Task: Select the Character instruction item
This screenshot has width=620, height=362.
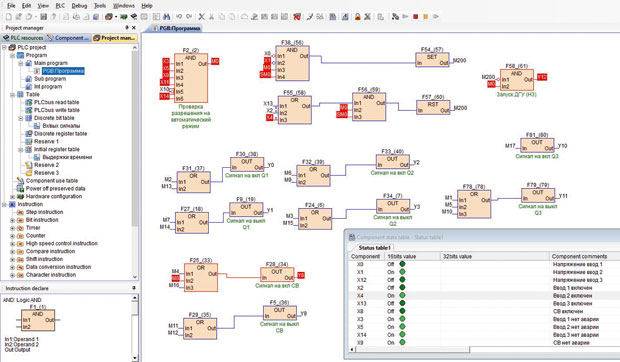Action: [51, 275]
